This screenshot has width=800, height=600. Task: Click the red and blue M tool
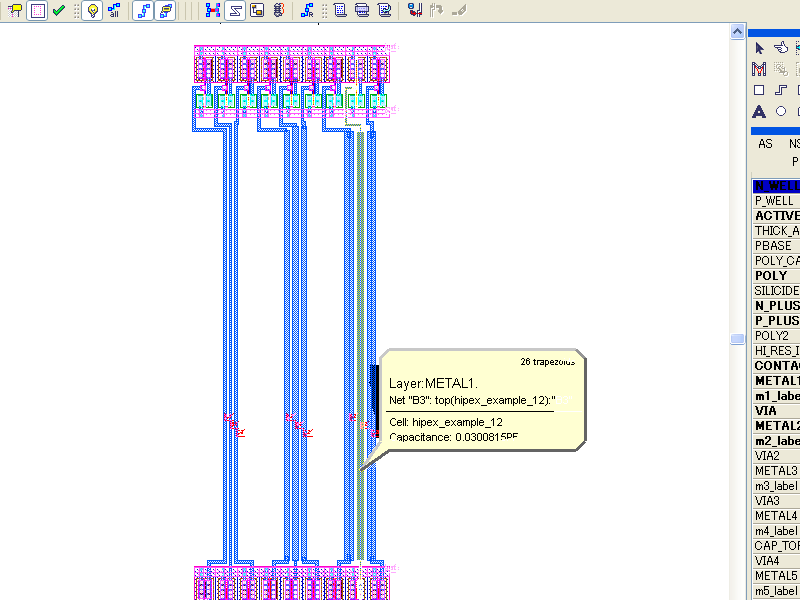[x=759, y=69]
